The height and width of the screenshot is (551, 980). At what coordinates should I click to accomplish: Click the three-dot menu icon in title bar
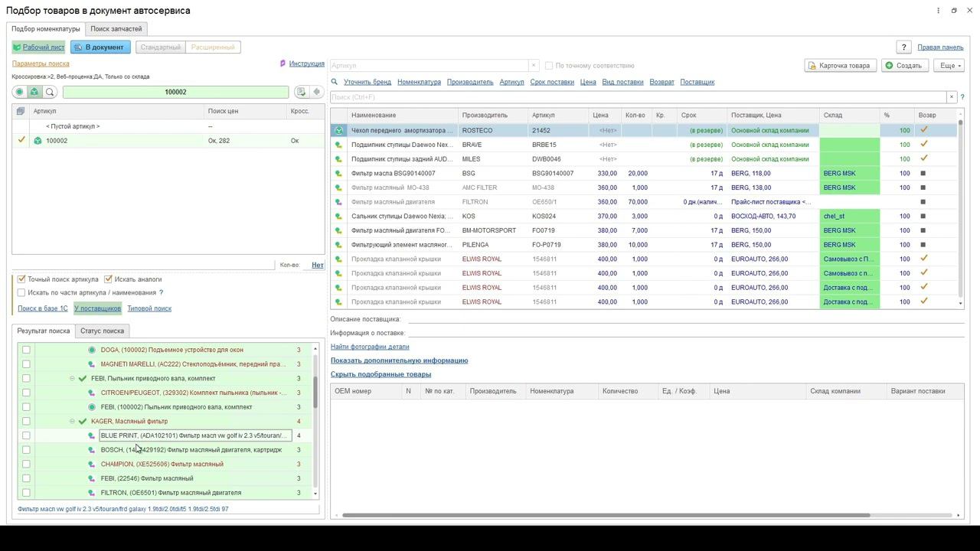tap(938, 11)
